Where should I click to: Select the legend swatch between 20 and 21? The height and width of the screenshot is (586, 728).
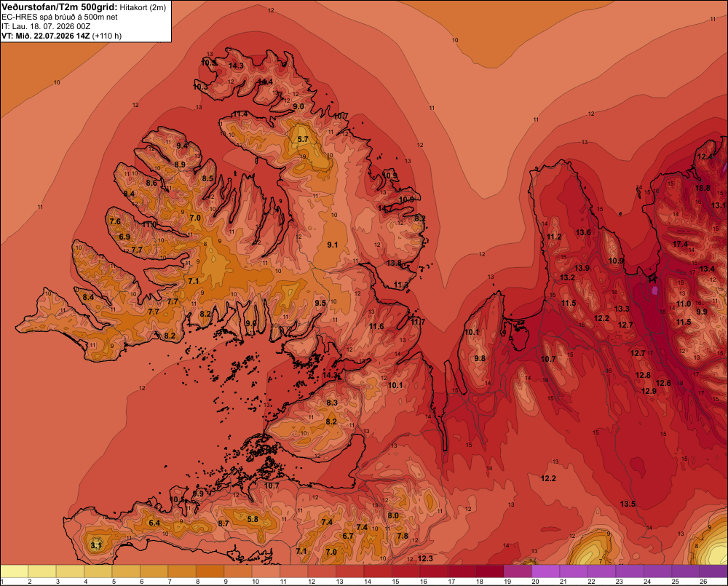[545, 571]
